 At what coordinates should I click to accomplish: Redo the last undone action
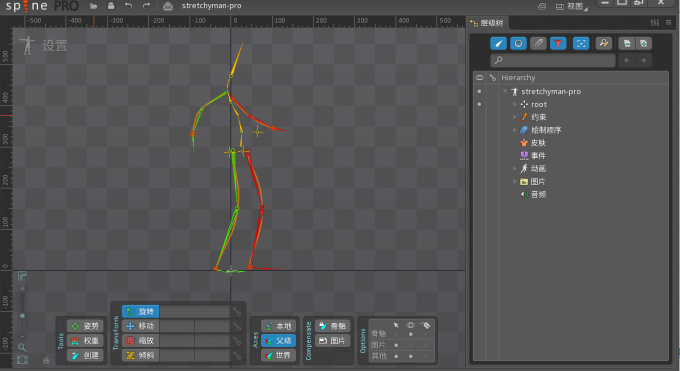[x=146, y=6]
